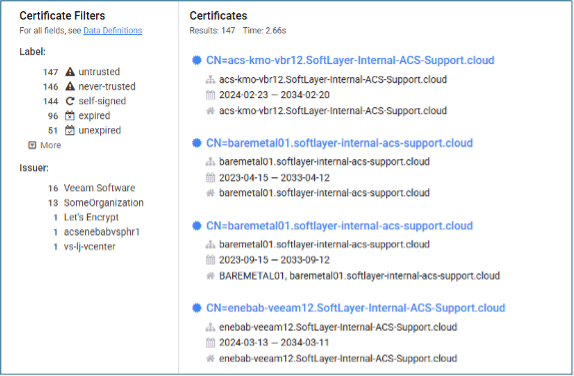Open the 2023-04-15 baremetal01 certificate link
Image resolution: width=574 pixels, height=376 pixels.
click(x=339, y=143)
